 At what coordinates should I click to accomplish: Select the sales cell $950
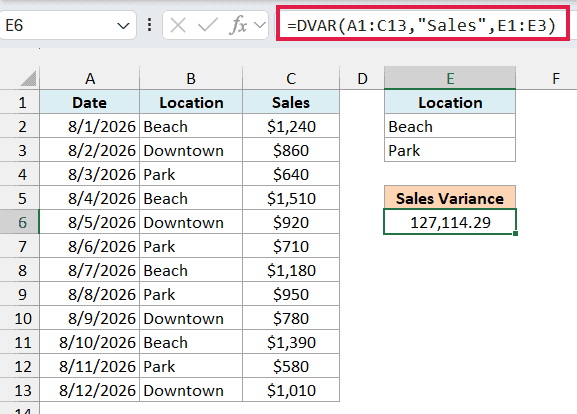pos(291,294)
